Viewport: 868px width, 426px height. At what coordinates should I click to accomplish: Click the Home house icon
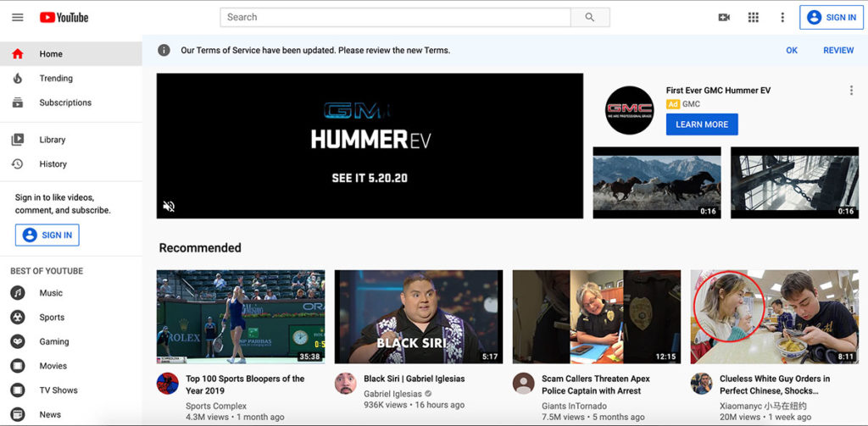(18, 53)
